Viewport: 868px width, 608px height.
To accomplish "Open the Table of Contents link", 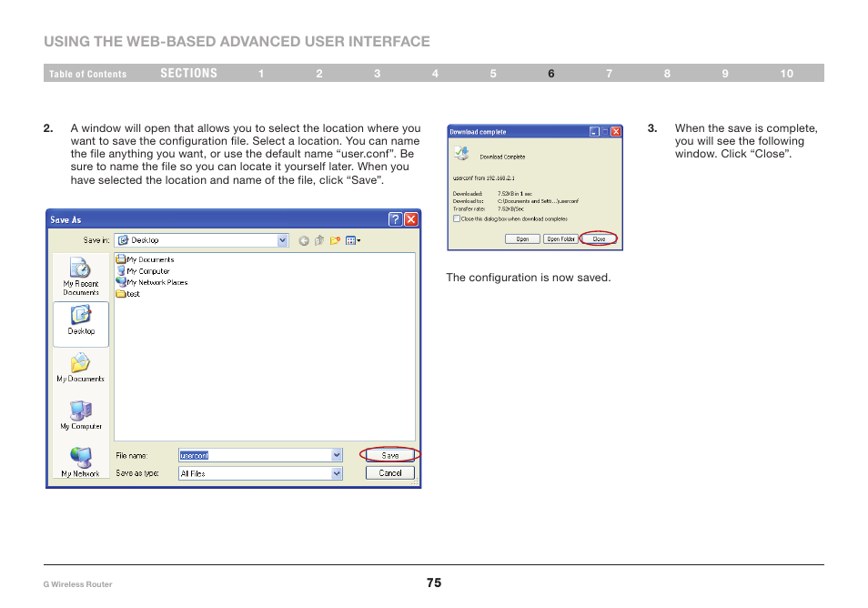I will point(87,74).
